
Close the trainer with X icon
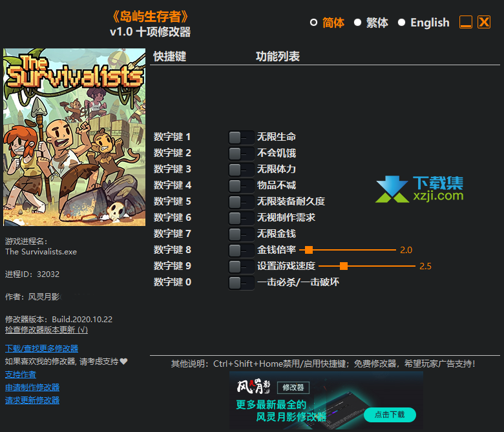click(484, 22)
